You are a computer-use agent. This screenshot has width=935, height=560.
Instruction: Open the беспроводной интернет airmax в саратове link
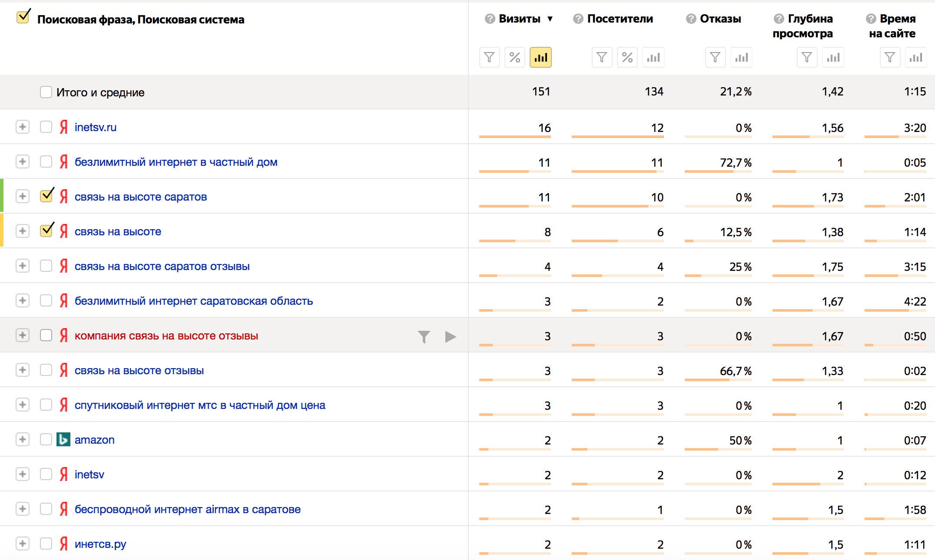(x=187, y=509)
